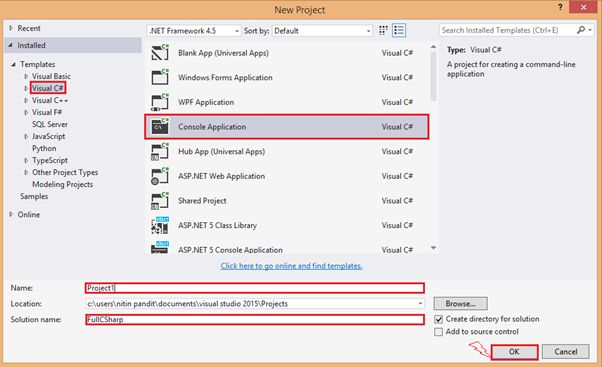Screen dimensions: 602x367
Task: Open the Sort by Default dropdown
Action: [x=322, y=31]
